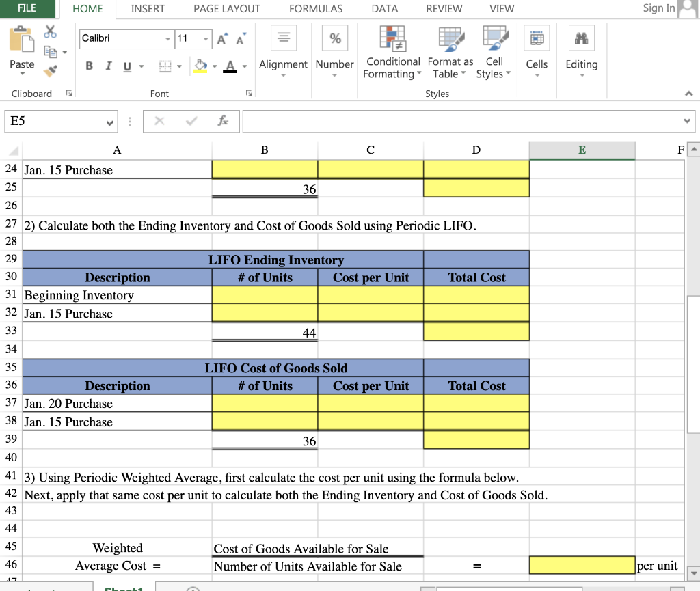Image resolution: width=700 pixels, height=591 pixels.
Task: Apply black font color
Action: [x=230, y=66]
